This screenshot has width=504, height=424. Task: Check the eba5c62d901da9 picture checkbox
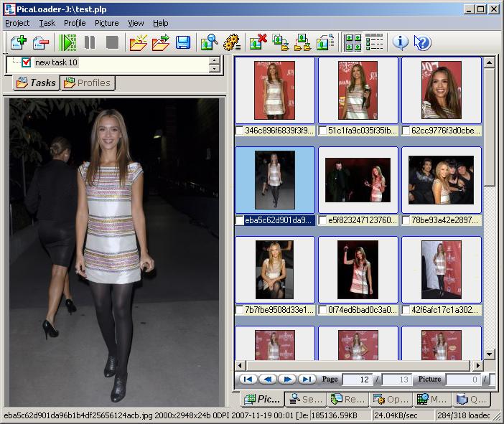coord(240,220)
